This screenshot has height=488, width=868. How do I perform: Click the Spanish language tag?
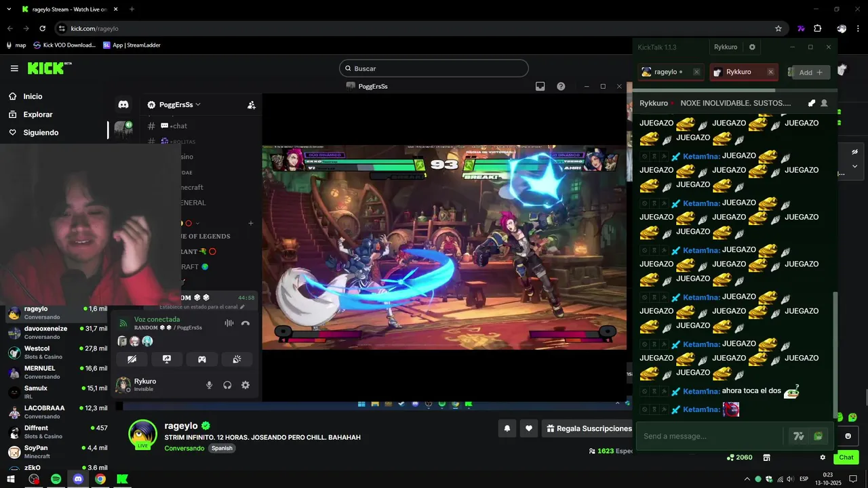point(222,448)
